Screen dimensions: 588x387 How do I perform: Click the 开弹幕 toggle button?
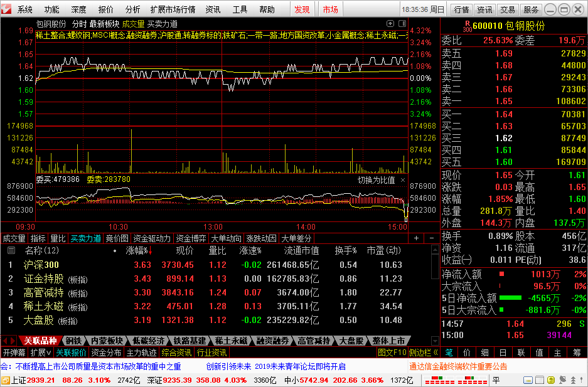[x=14, y=353]
